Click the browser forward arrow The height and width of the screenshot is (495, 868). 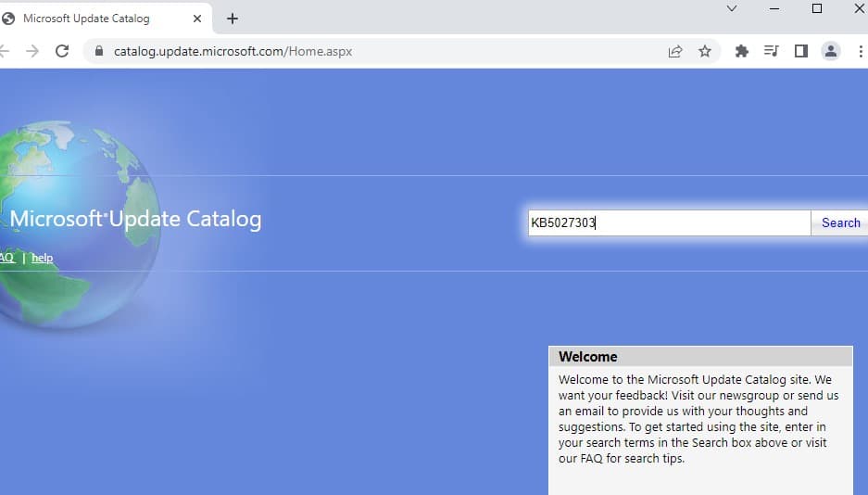point(32,52)
